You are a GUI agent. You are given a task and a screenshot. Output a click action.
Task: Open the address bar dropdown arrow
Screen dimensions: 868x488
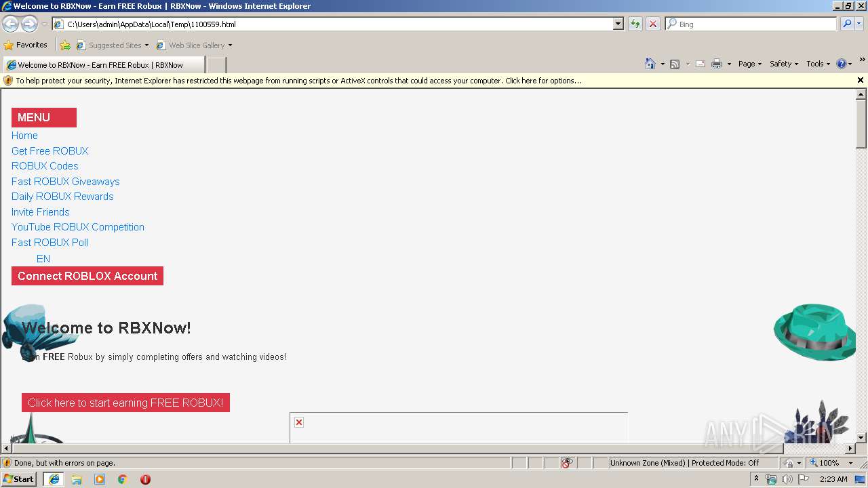618,24
